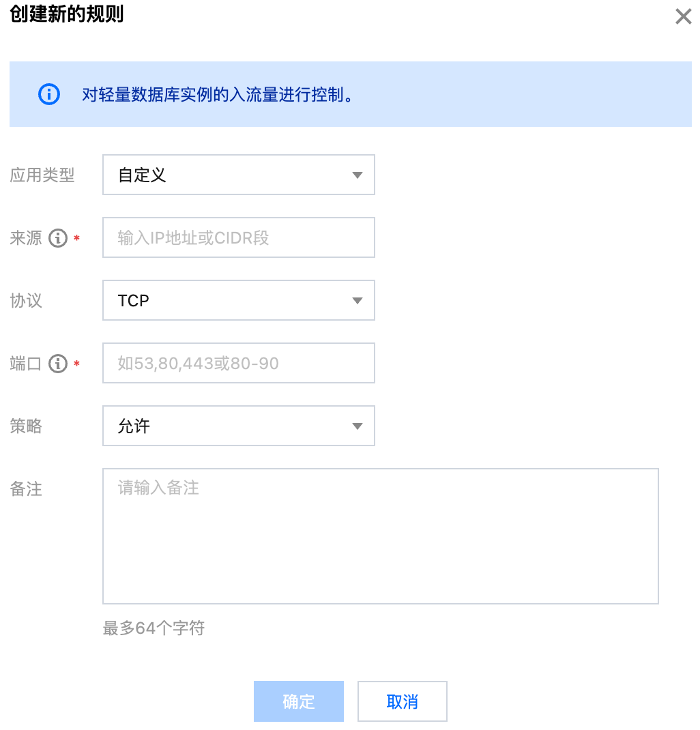Expand the 协议 dropdown showing TCP
This screenshot has width=700, height=730.
click(x=238, y=301)
